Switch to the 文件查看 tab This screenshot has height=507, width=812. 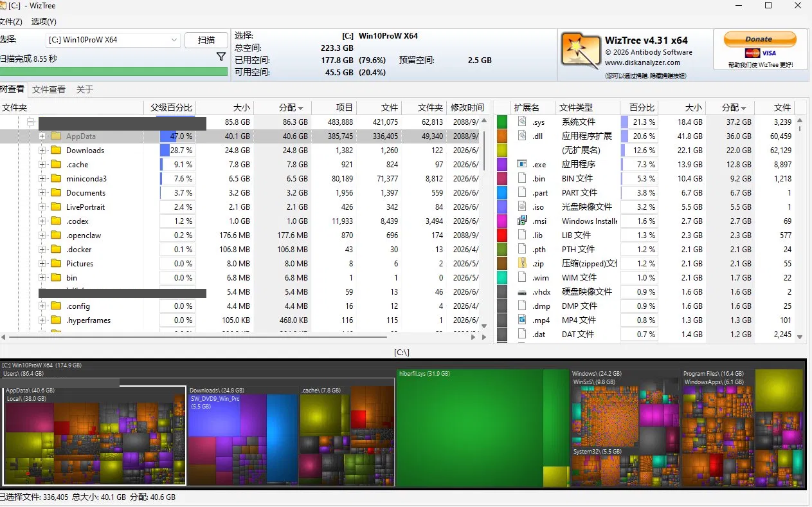(x=49, y=89)
